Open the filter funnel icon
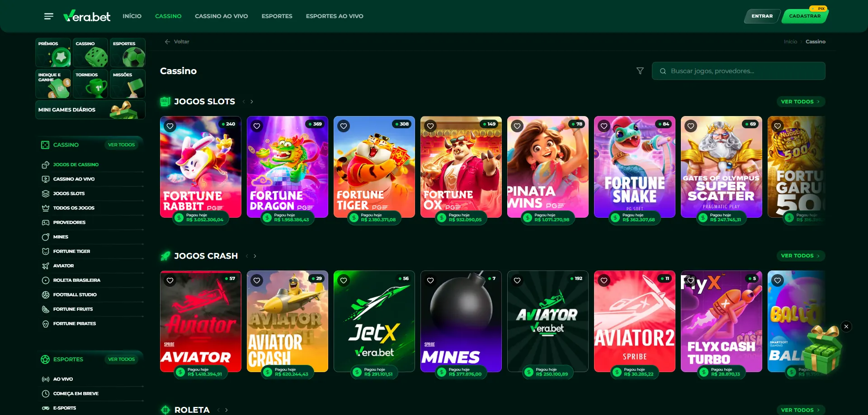This screenshot has height=415, width=868. [x=640, y=71]
